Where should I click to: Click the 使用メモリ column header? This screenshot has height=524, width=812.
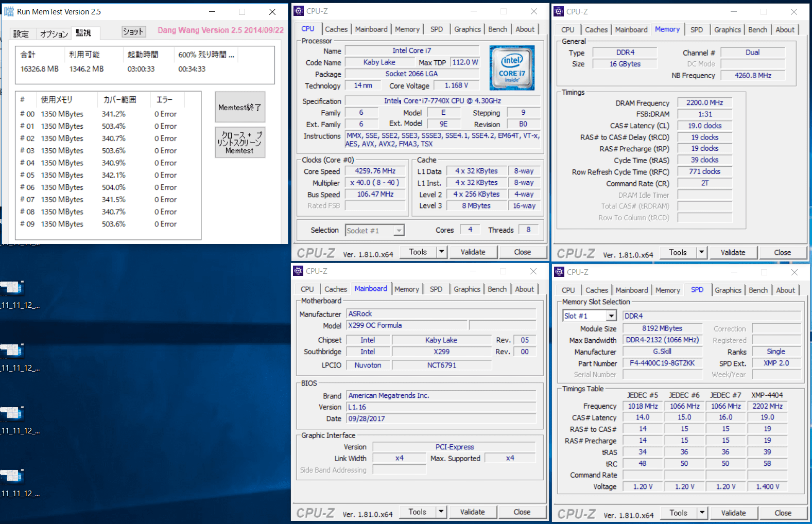click(66, 99)
